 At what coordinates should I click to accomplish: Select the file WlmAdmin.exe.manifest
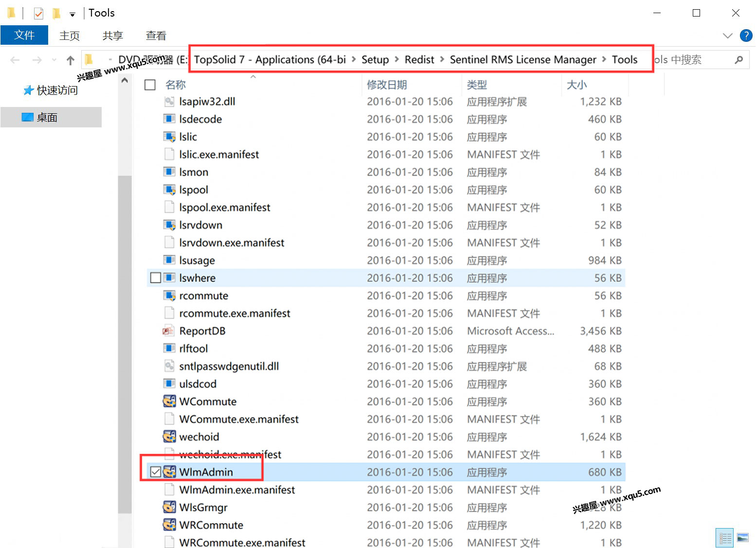pyautogui.click(x=237, y=490)
